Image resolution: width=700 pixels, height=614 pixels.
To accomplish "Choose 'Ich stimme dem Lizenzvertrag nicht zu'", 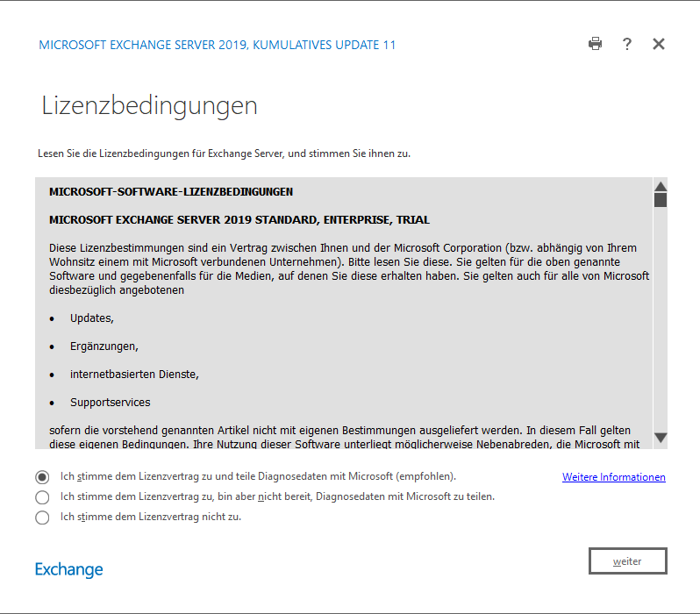I will 42,518.
